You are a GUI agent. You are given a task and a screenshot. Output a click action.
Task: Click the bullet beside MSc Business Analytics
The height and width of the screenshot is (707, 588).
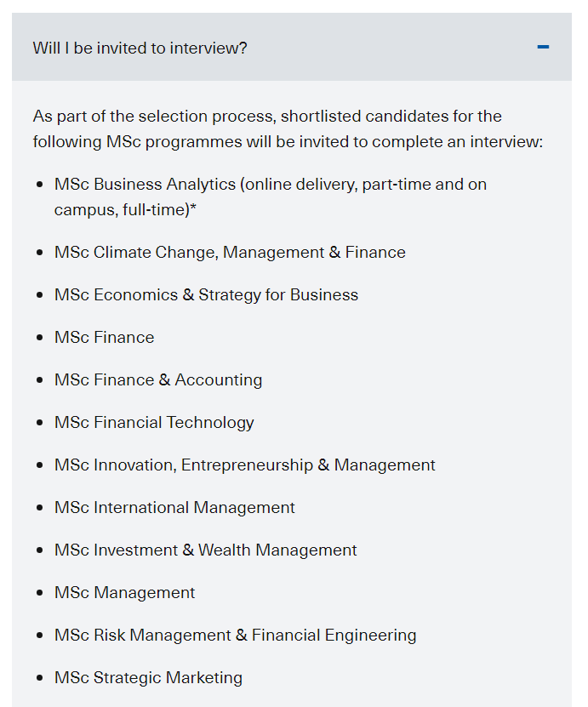pyautogui.click(x=41, y=185)
